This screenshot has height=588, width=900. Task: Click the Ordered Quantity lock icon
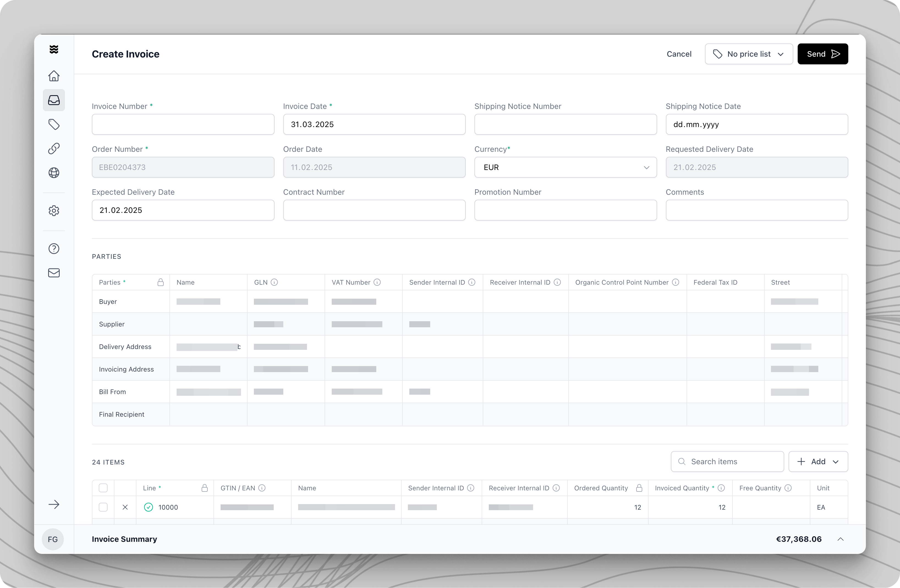tap(639, 488)
